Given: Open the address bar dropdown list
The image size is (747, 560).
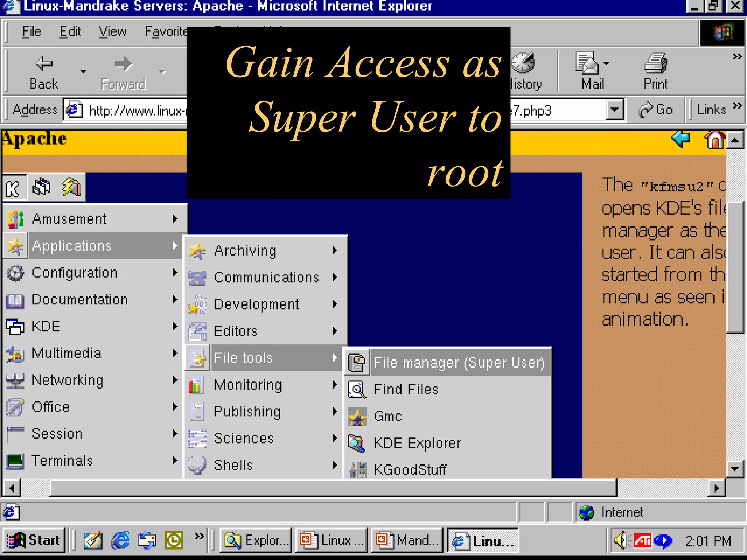Looking at the screenshot, I should tap(615, 110).
